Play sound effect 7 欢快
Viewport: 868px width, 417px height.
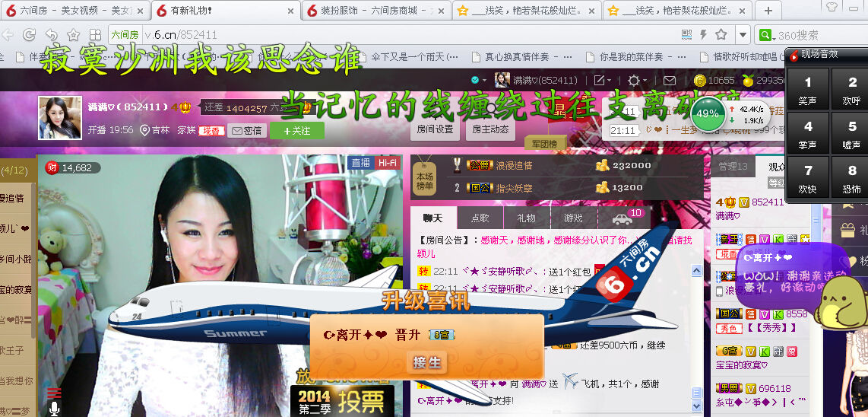tap(807, 177)
